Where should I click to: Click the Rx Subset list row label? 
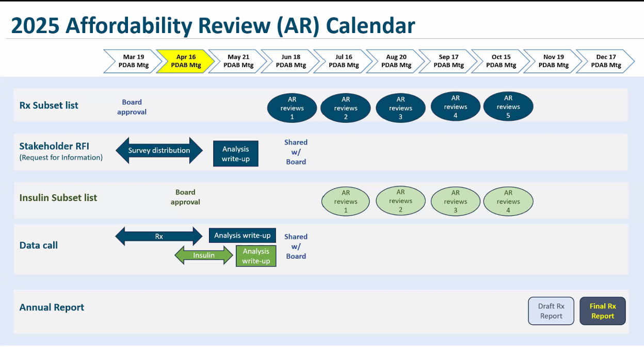click(x=49, y=105)
